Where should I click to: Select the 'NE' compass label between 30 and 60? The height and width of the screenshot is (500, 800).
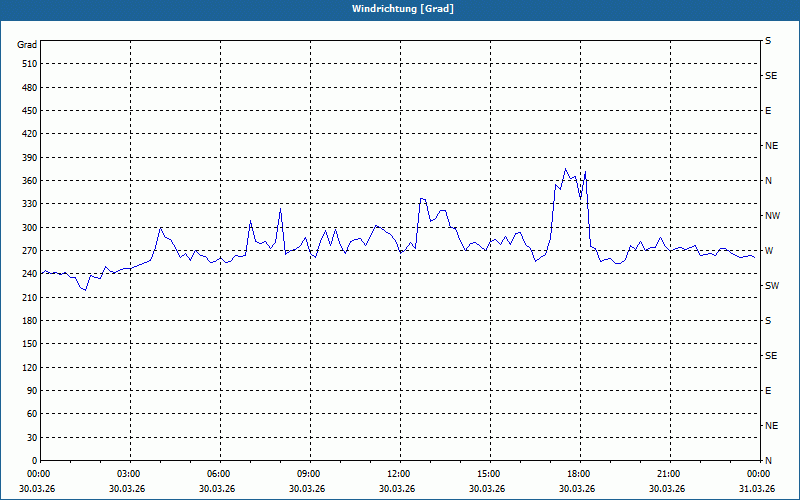[x=771, y=426]
